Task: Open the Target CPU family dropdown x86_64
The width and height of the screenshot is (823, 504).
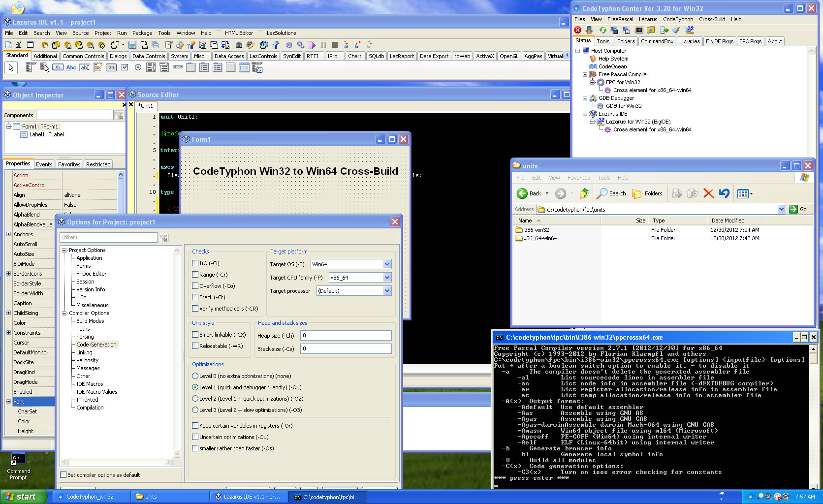Action: pos(387,278)
